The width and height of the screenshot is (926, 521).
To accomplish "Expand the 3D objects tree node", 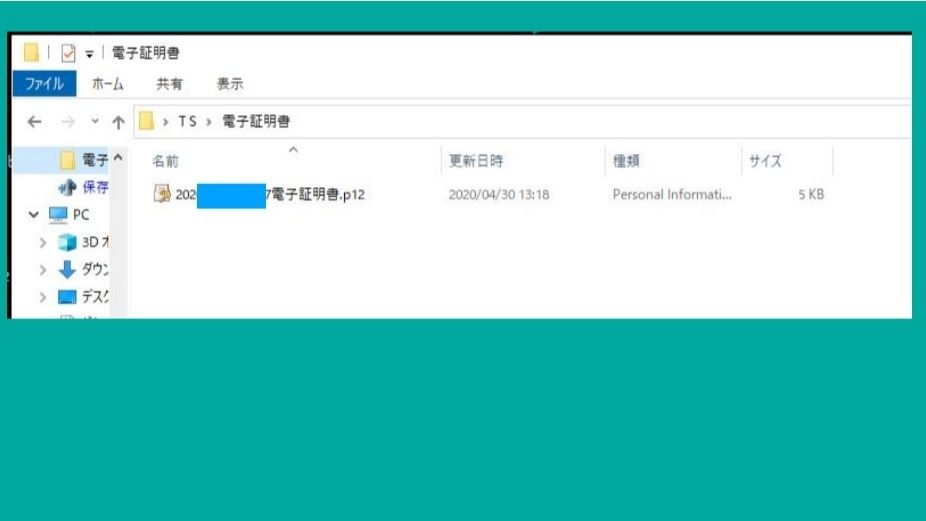I will [x=43, y=242].
